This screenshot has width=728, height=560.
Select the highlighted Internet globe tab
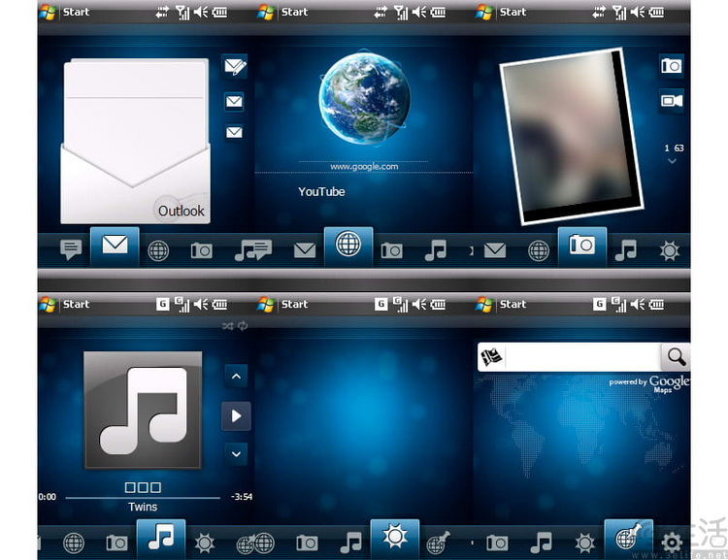[x=347, y=247]
